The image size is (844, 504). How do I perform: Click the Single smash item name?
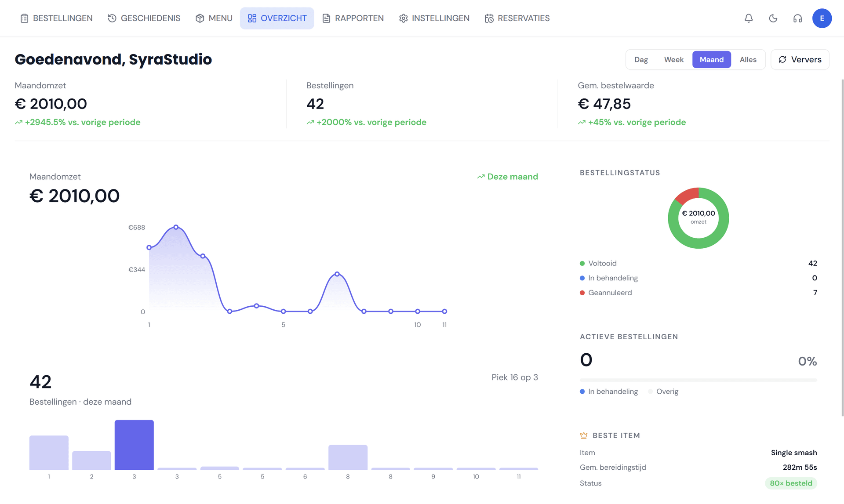[794, 453]
